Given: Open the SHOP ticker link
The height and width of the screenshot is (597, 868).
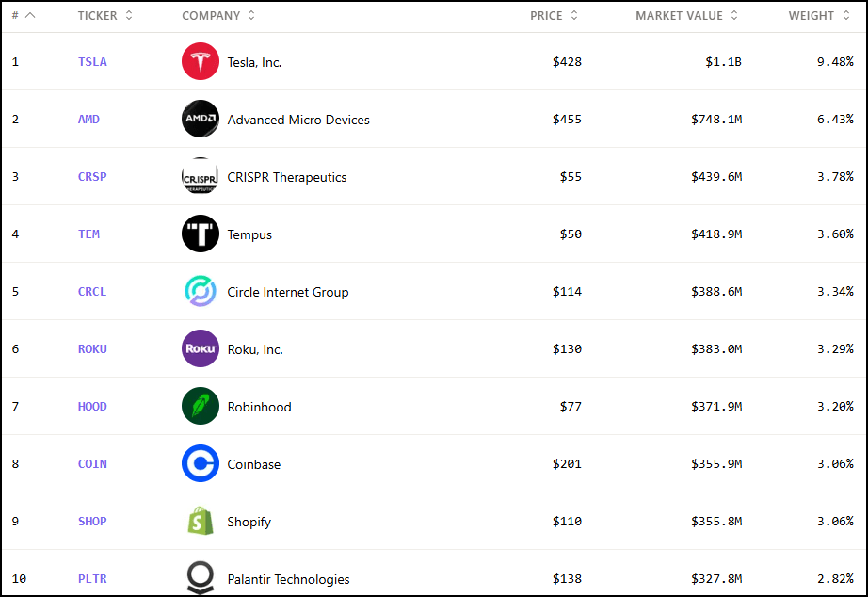Looking at the screenshot, I should point(92,521).
